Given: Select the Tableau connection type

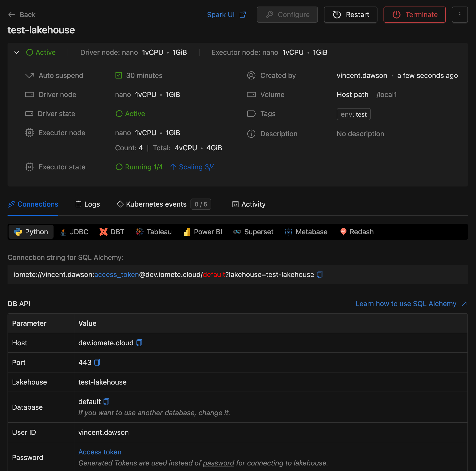Looking at the screenshot, I should tap(154, 232).
